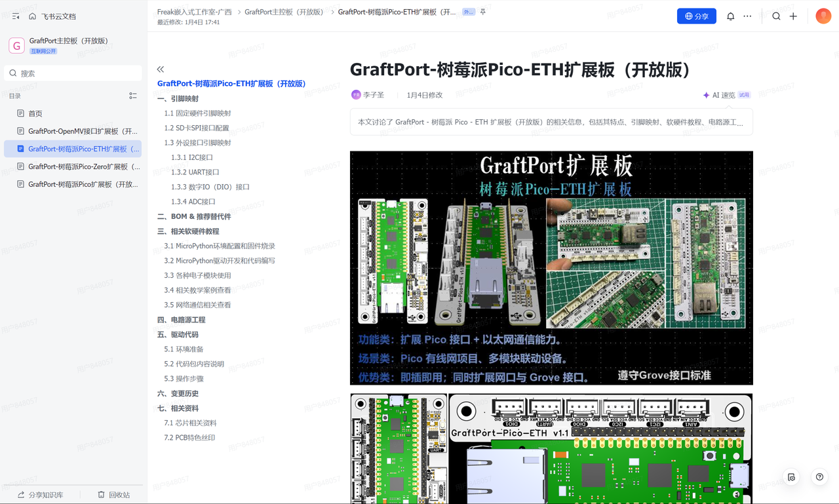Open the user avatar in top right
This screenshot has width=839, height=504.
823,16
